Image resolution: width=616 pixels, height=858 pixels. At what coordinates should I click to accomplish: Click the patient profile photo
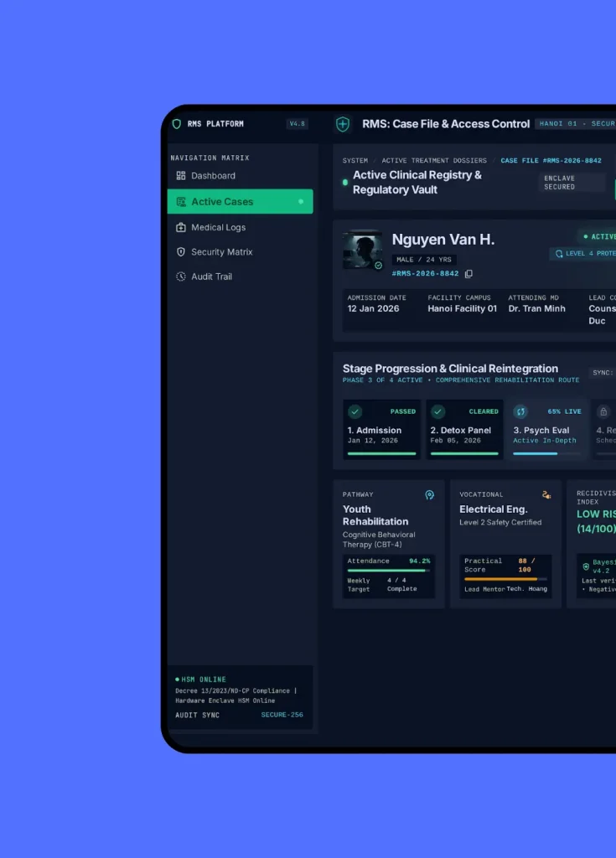tap(363, 250)
